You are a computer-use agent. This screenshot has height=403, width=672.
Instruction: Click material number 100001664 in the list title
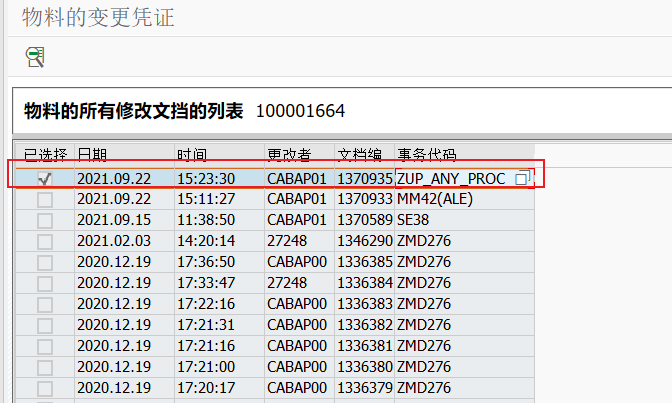click(x=300, y=111)
